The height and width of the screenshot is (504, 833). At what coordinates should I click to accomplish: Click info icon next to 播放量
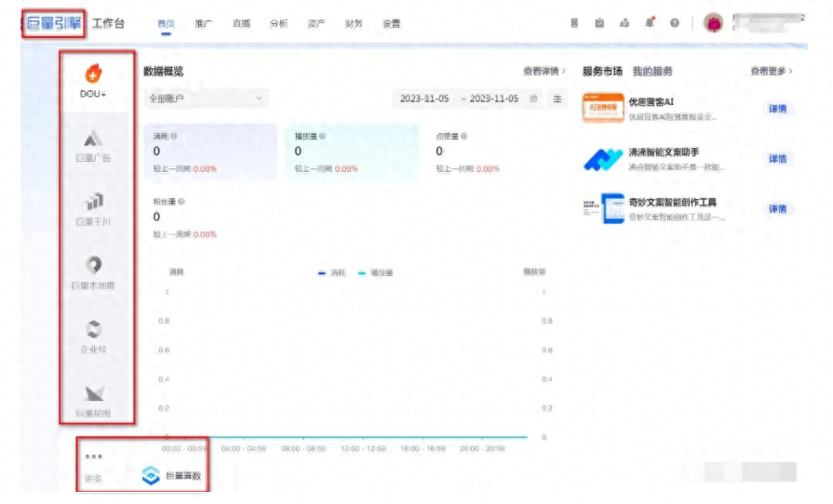click(x=322, y=137)
